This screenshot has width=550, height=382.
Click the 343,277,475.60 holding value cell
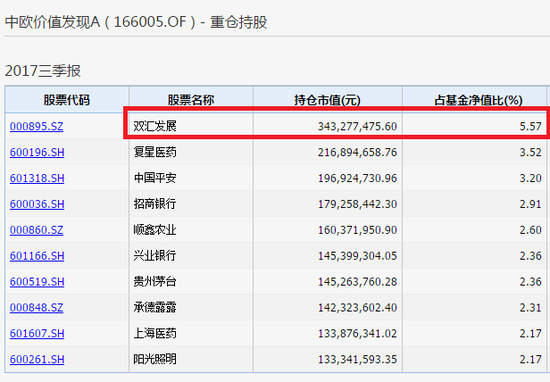(x=327, y=126)
